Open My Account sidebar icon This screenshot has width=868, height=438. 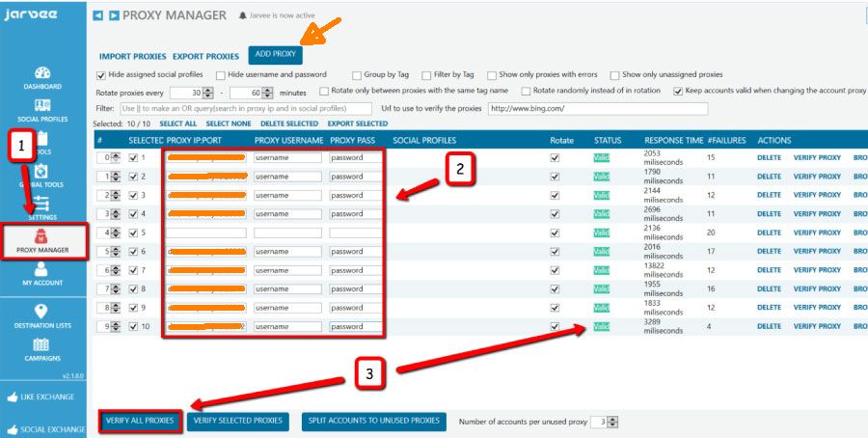click(41, 269)
